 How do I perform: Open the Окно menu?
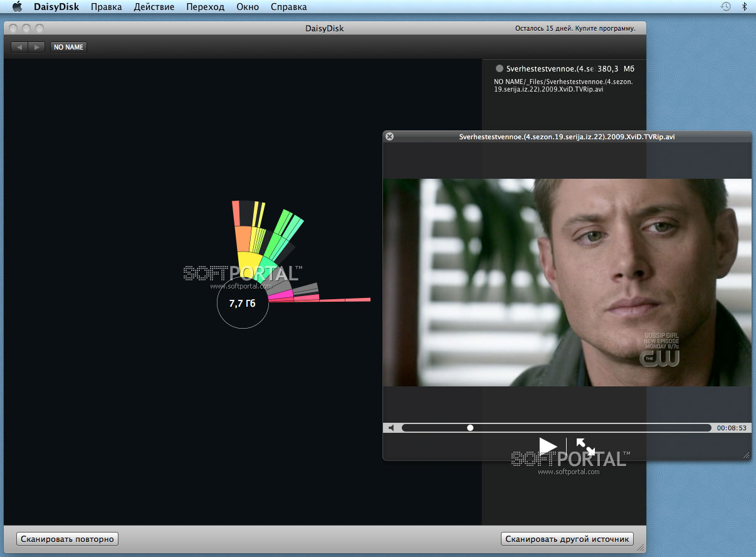248,7
